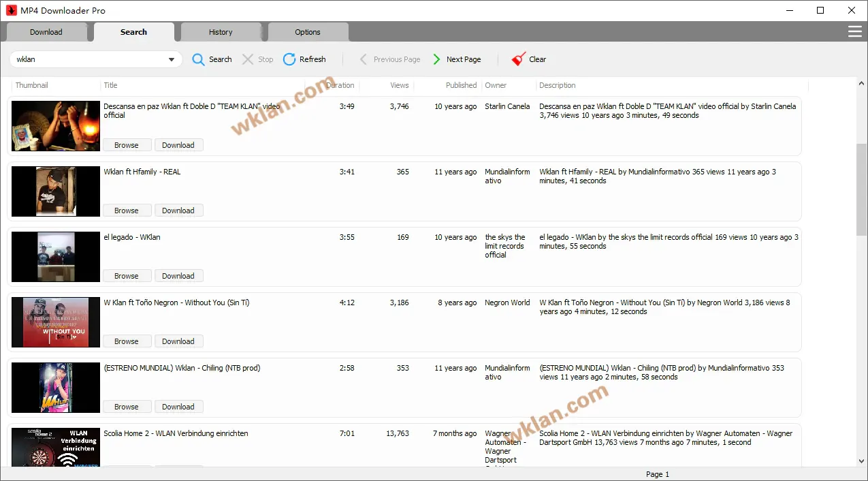The height and width of the screenshot is (481, 868).
Task: Download W Klan ft Toño Negron video
Action: pyautogui.click(x=178, y=341)
